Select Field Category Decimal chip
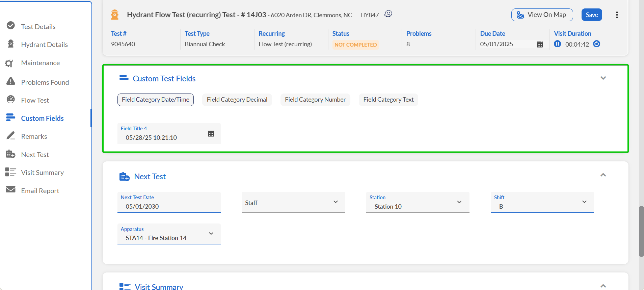The width and height of the screenshot is (644, 290). click(237, 100)
